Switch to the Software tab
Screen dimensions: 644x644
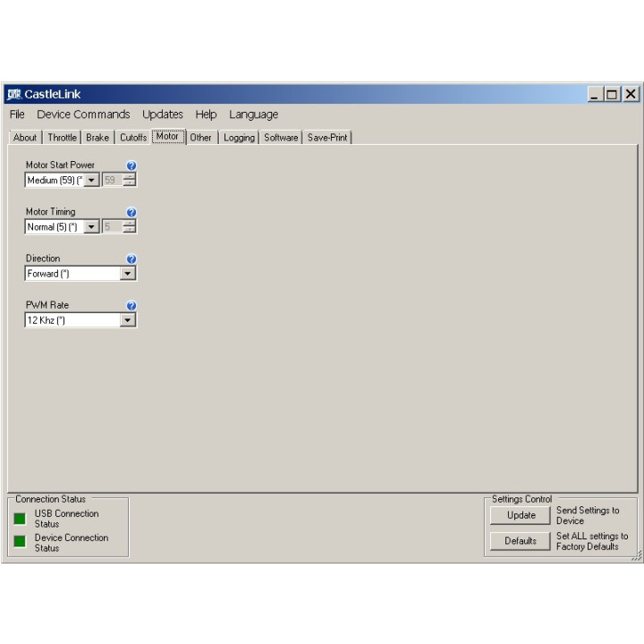(x=281, y=138)
